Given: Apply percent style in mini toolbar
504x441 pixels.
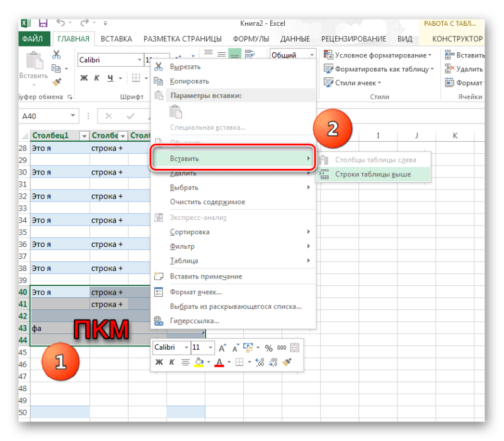Looking at the screenshot, I should click(x=269, y=348).
